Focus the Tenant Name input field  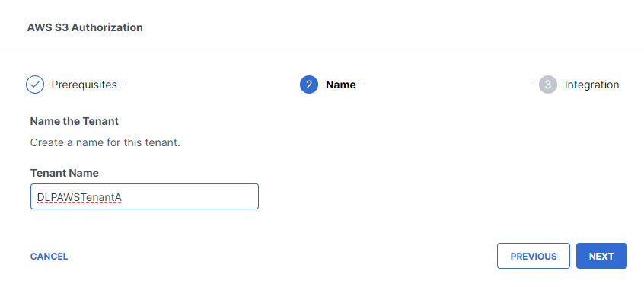145,196
